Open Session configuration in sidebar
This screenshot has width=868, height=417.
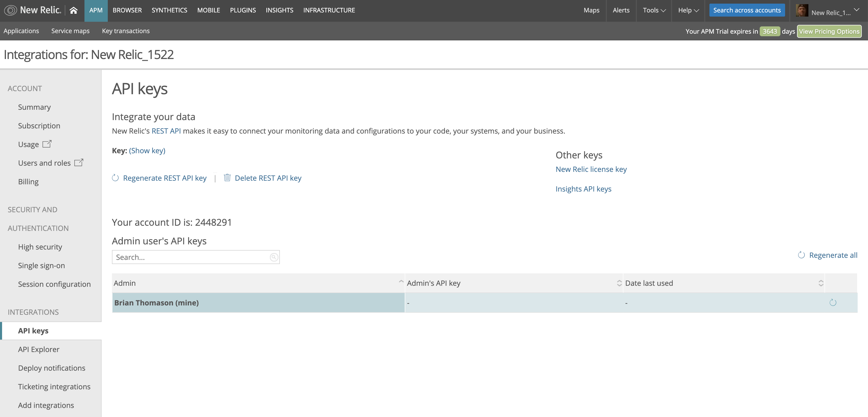[x=54, y=284]
